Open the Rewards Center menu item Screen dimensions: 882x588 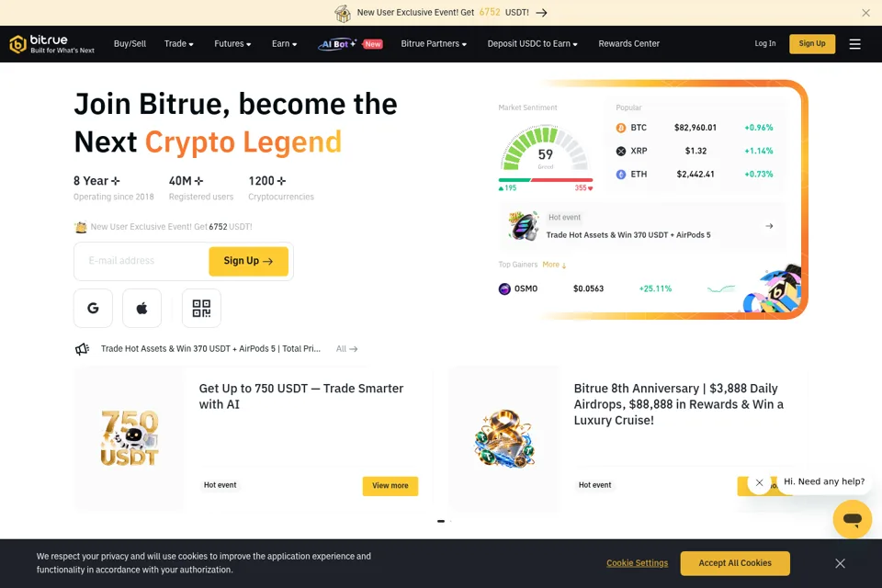(x=628, y=44)
